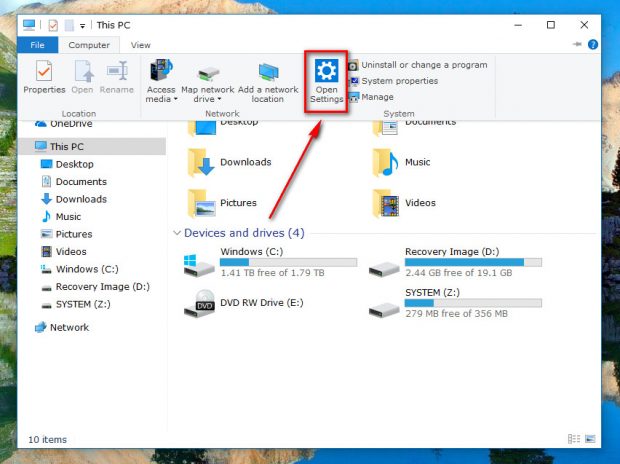Image resolution: width=620 pixels, height=464 pixels.
Task: Select the Downloads folder icon in main pane
Action: tap(201, 162)
